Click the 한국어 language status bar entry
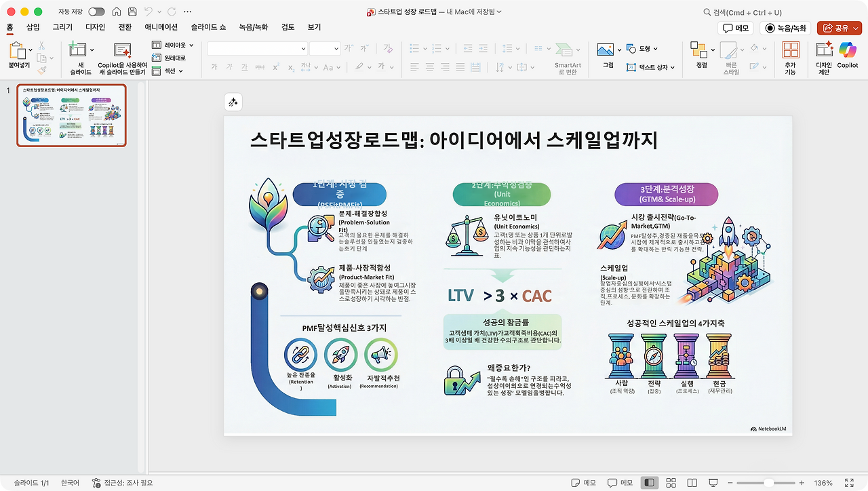Viewport: 868px width, 491px height. (70, 483)
